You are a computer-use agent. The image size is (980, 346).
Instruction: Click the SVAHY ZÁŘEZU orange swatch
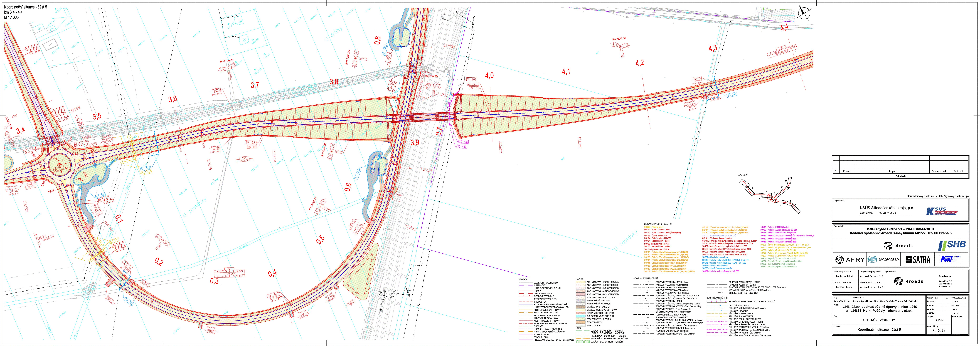tap(581, 322)
